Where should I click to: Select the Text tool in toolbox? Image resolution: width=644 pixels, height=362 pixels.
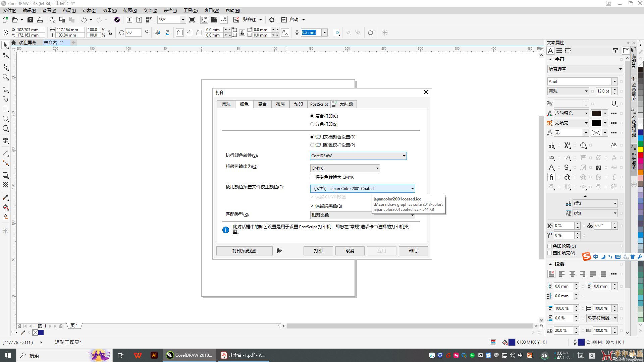point(5,141)
